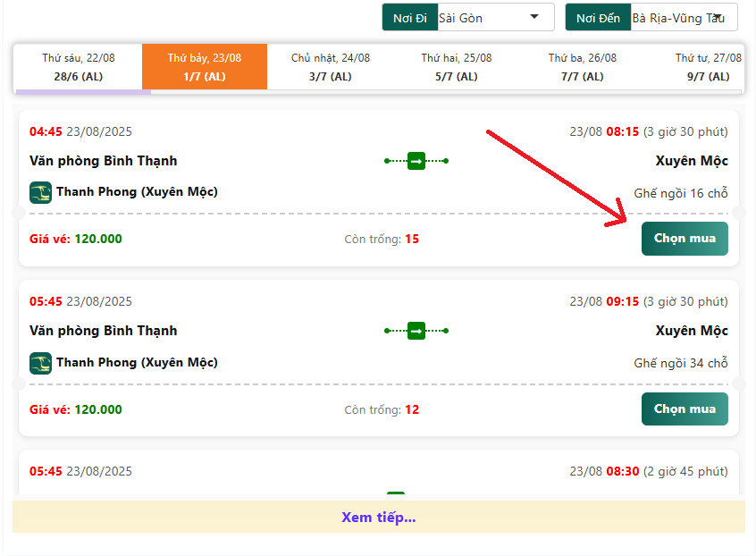Choose the Thứ tư, 27/08 date tab

[x=708, y=66]
